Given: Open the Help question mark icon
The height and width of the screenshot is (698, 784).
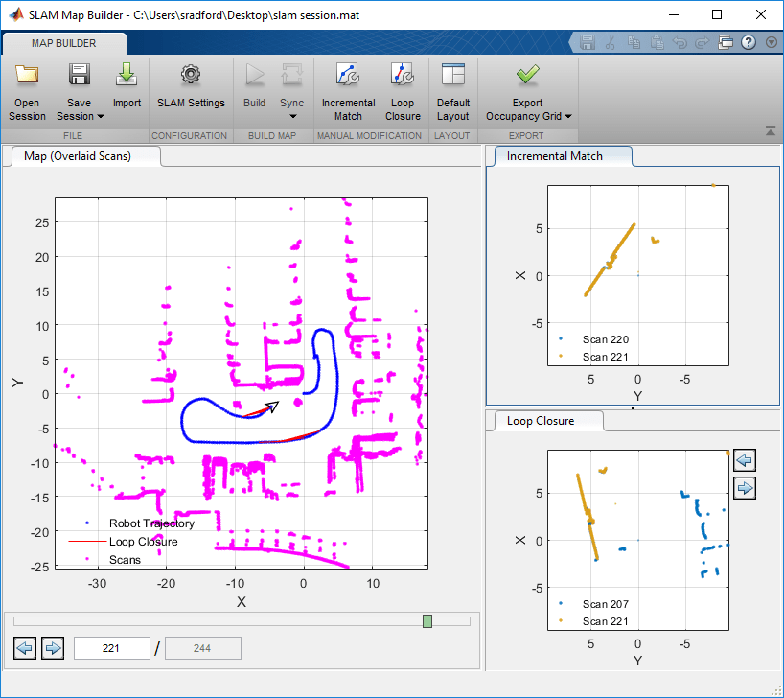Looking at the screenshot, I should click(x=748, y=43).
